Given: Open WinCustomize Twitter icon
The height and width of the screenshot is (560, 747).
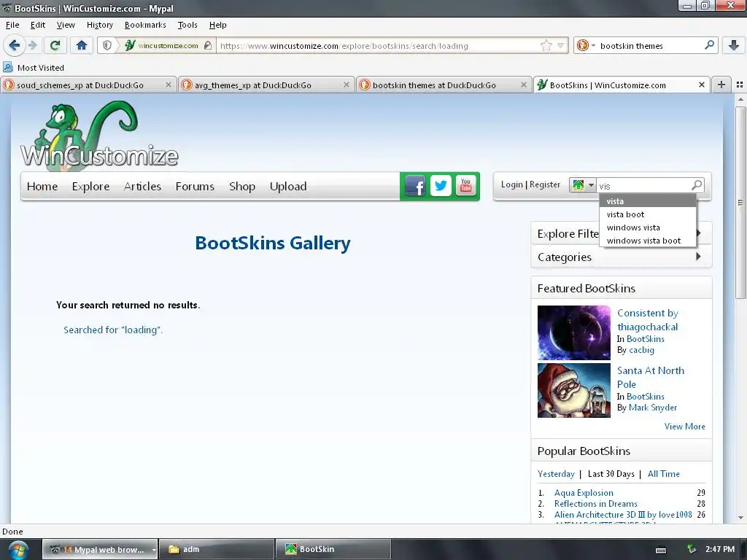Looking at the screenshot, I should 441,186.
